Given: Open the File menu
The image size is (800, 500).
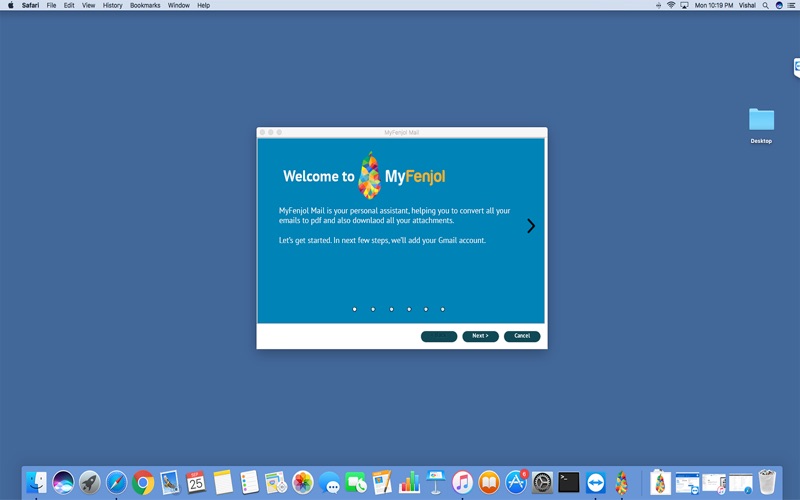Looking at the screenshot, I should (x=51, y=5).
